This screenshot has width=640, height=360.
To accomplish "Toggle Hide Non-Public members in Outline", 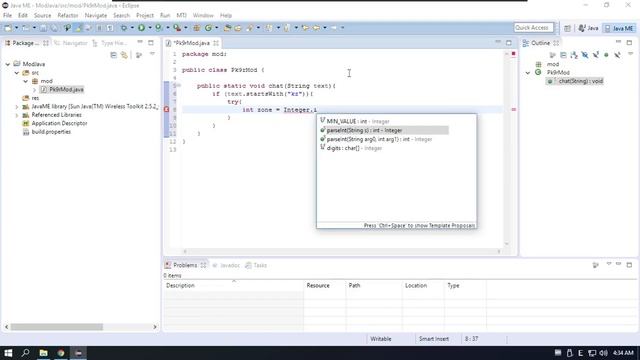I will click(606, 55).
